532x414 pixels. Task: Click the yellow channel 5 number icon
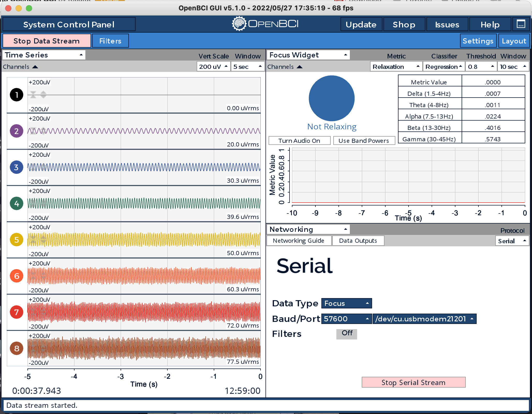(16, 240)
